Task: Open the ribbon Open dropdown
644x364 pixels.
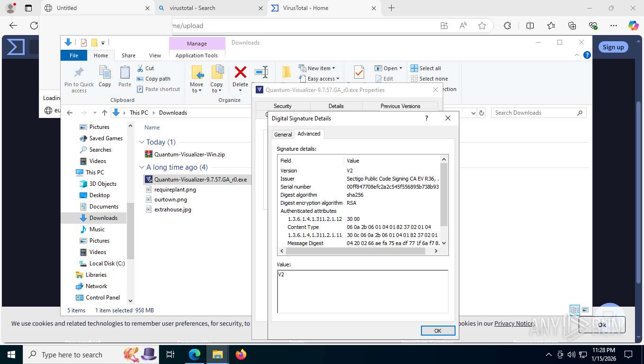Action: pos(388,68)
